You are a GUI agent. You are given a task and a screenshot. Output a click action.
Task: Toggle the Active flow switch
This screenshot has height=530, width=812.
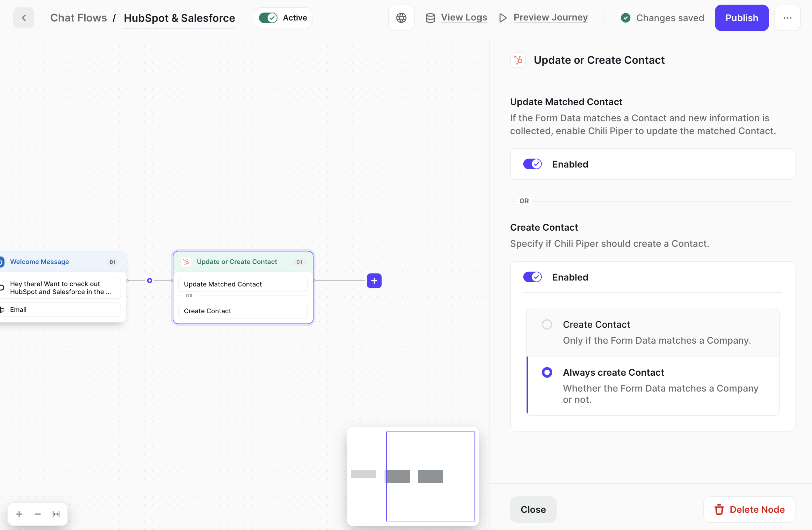click(x=268, y=18)
